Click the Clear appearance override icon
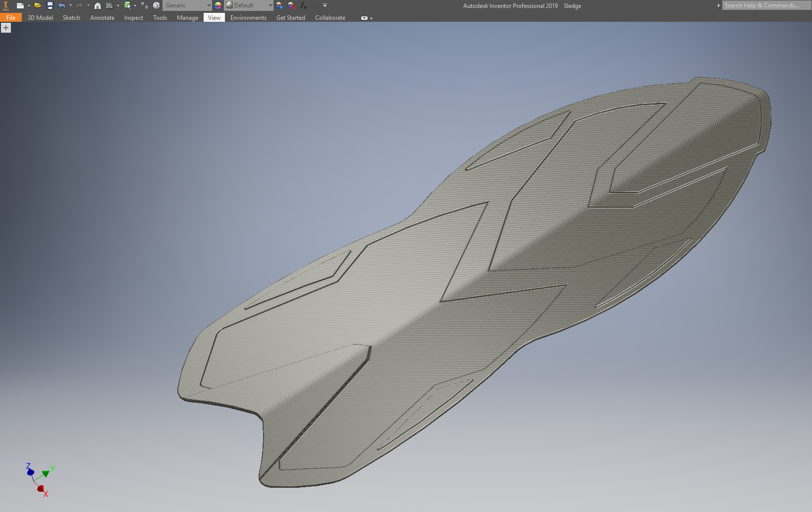 coord(291,5)
